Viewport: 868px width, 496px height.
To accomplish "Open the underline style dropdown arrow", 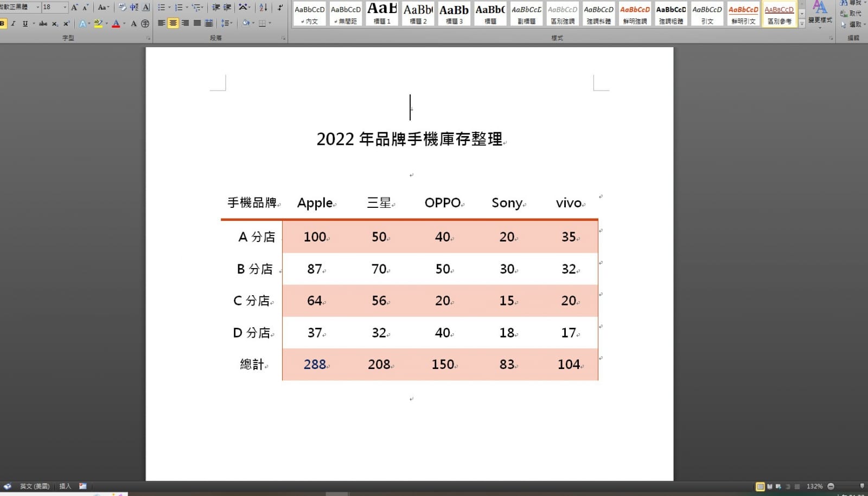I will [34, 23].
